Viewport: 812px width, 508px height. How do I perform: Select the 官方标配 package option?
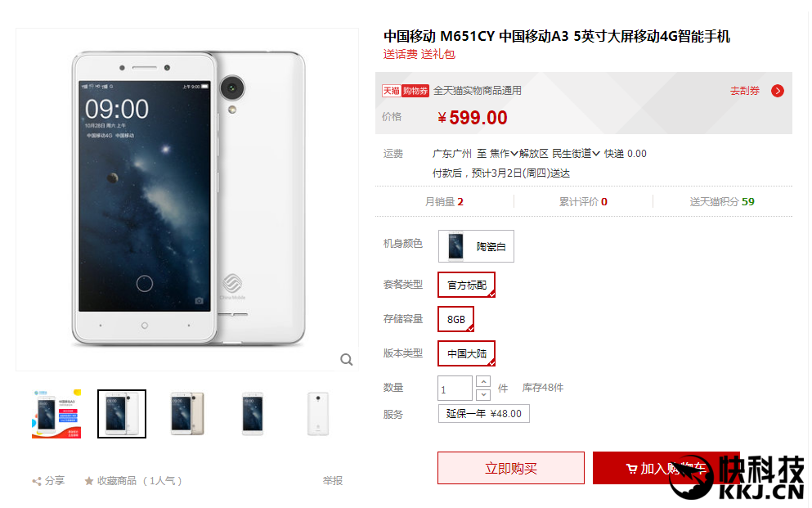(x=467, y=285)
